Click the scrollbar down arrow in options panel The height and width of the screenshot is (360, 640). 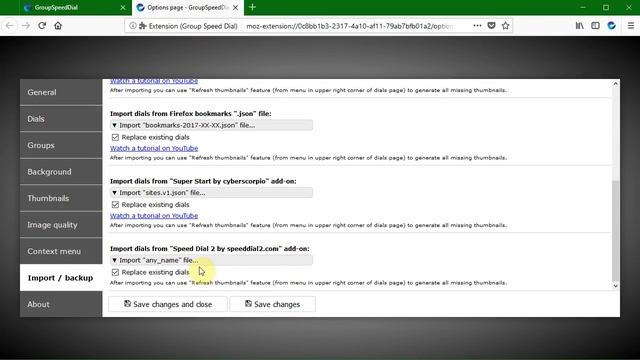point(616,286)
